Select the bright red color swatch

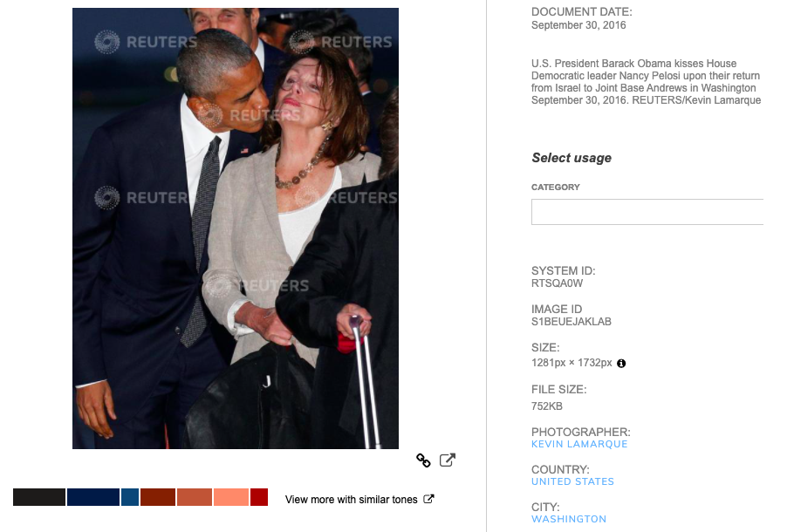coord(259,497)
